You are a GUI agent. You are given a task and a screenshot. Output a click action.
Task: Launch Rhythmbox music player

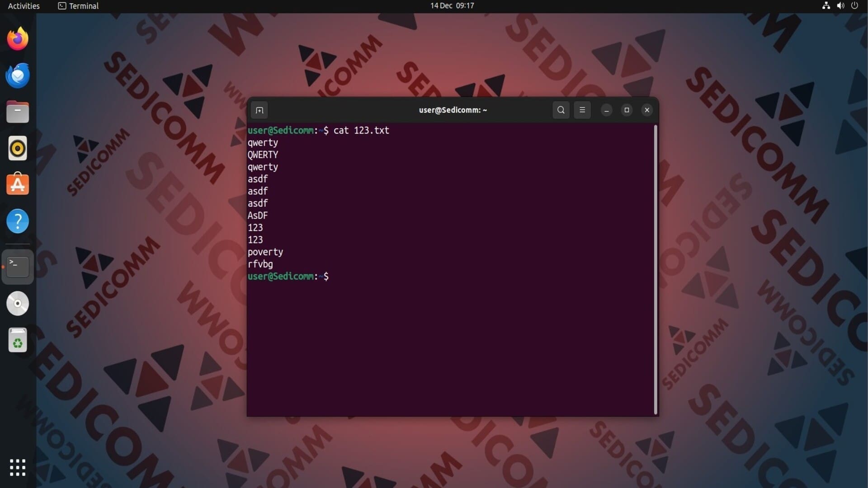coord(18,148)
